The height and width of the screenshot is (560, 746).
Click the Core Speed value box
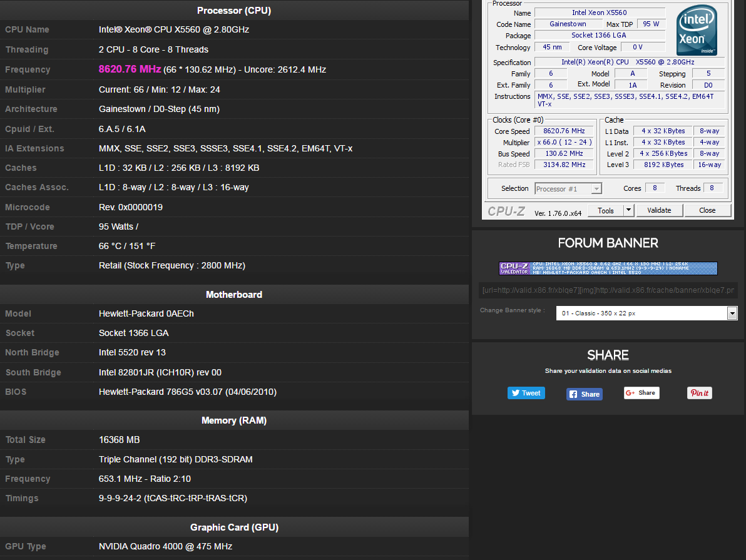tap(564, 131)
